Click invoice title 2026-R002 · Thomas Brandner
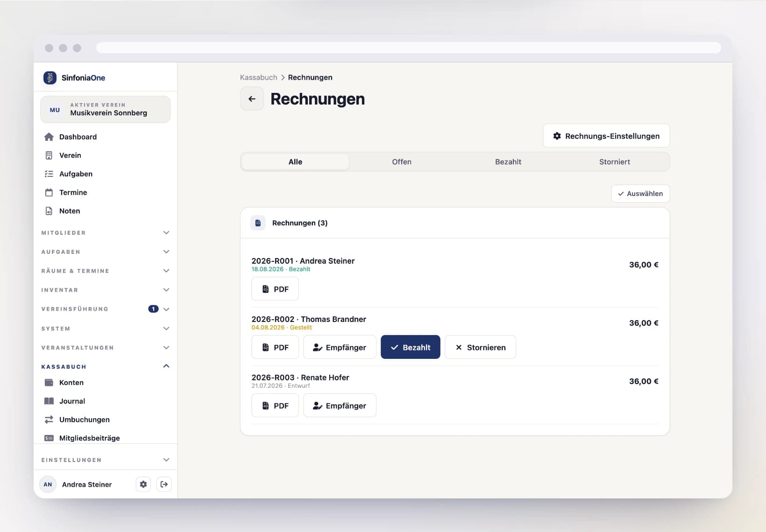The height and width of the screenshot is (532, 766). tap(309, 319)
